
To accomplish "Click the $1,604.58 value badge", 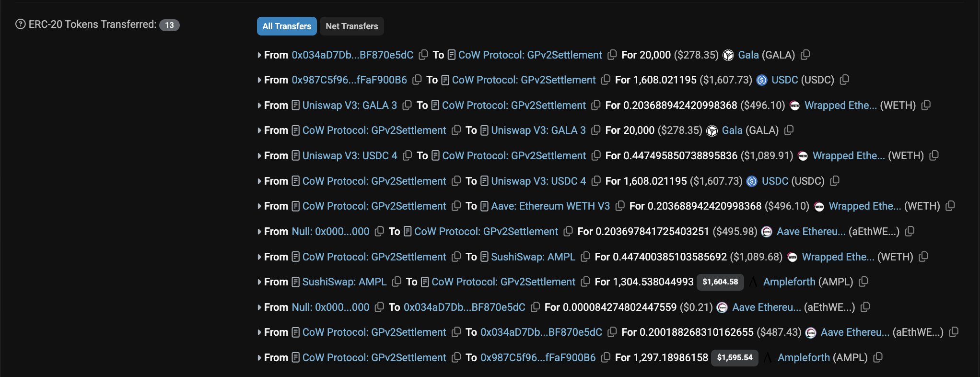I will coord(720,282).
